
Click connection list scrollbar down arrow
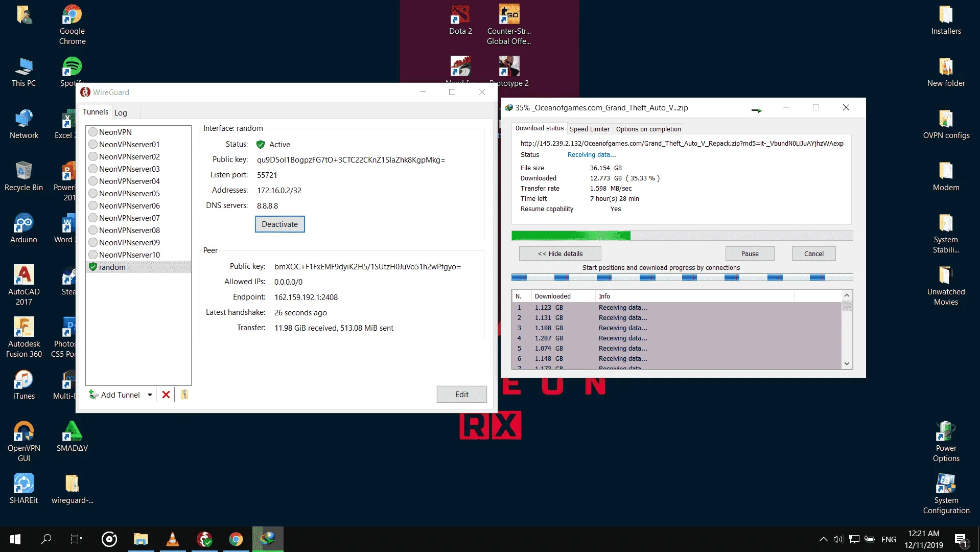(x=847, y=363)
